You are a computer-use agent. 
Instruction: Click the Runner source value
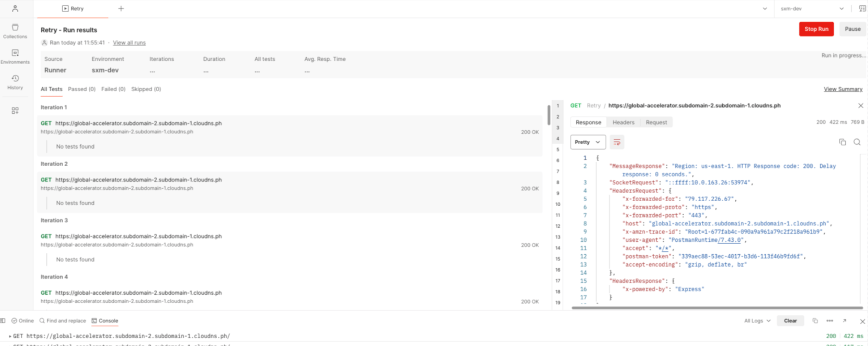55,70
